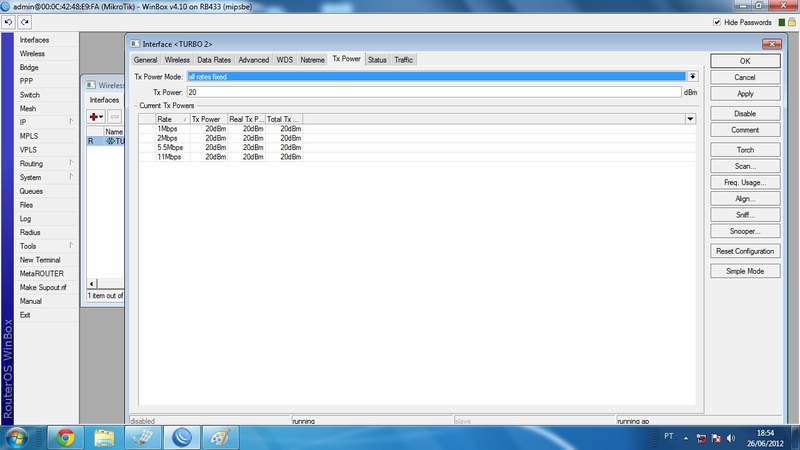Click the Tx Power Mode field

[436, 77]
